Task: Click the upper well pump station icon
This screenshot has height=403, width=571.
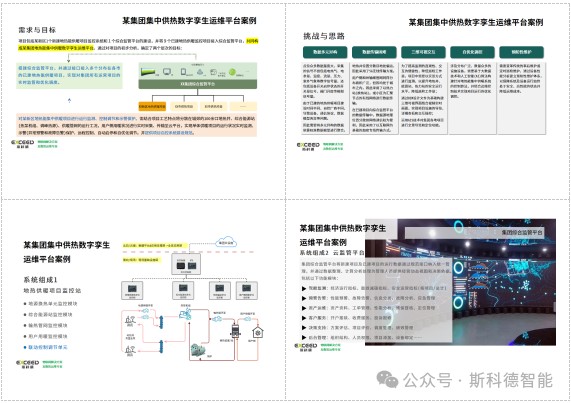Action: [130, 320]
